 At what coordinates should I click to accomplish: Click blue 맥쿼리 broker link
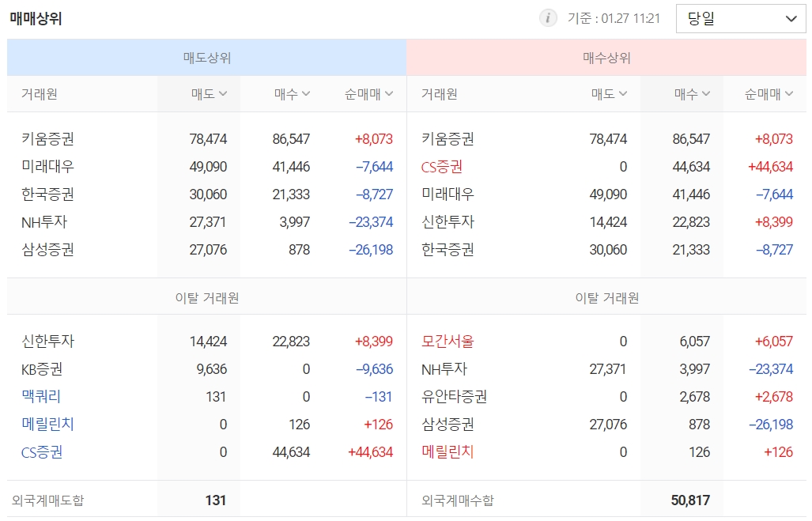[x=41, y=397]
